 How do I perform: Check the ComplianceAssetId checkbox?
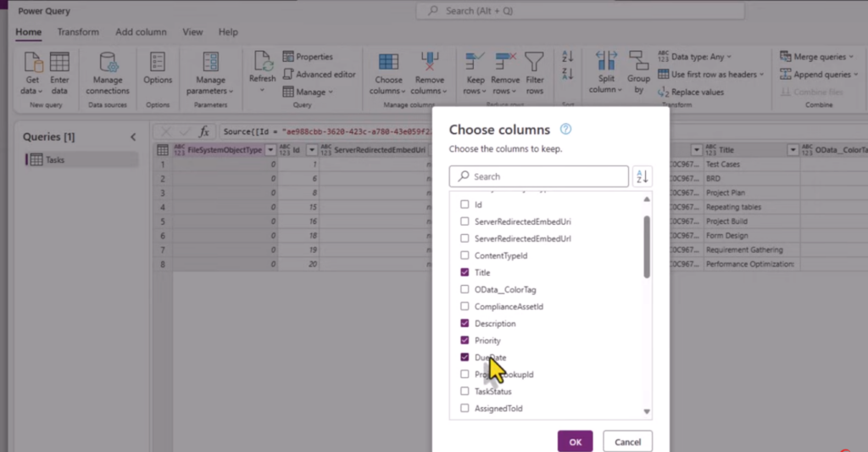(x=465, y=306)
